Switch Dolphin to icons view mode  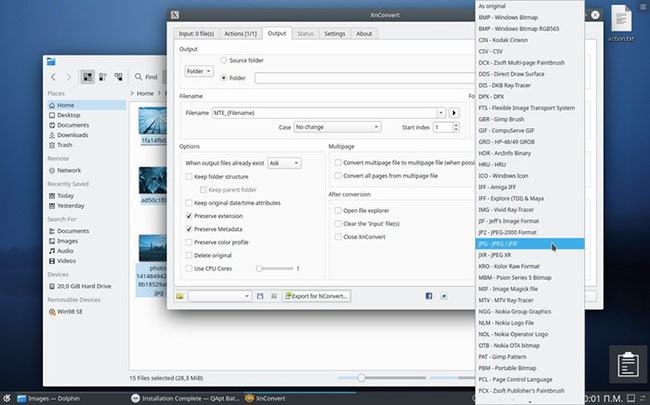pos(87,77)
